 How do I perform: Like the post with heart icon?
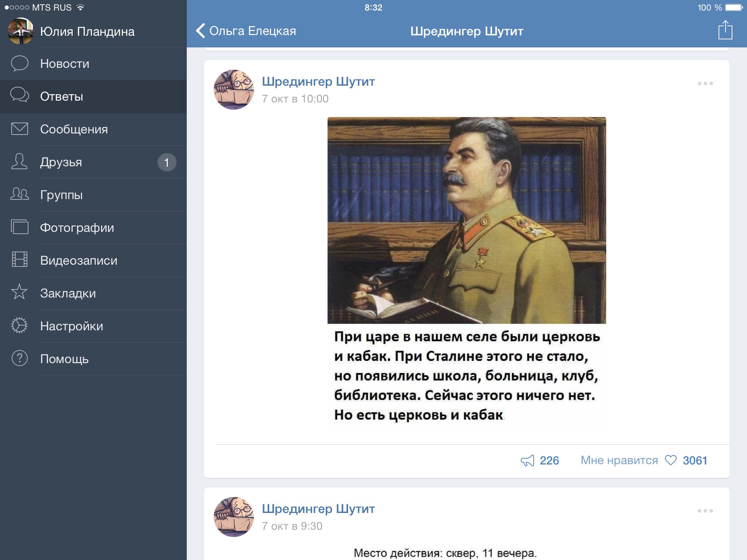(x=670, y=460)
